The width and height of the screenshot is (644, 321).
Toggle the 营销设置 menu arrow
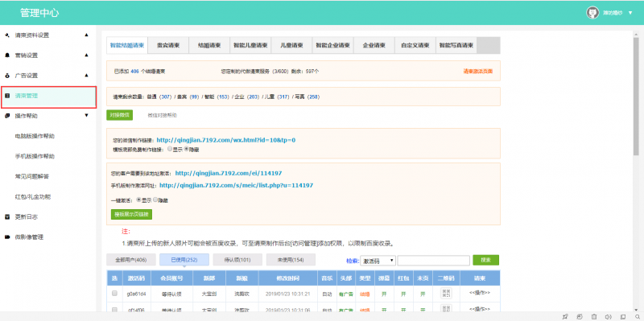[86, 55]
